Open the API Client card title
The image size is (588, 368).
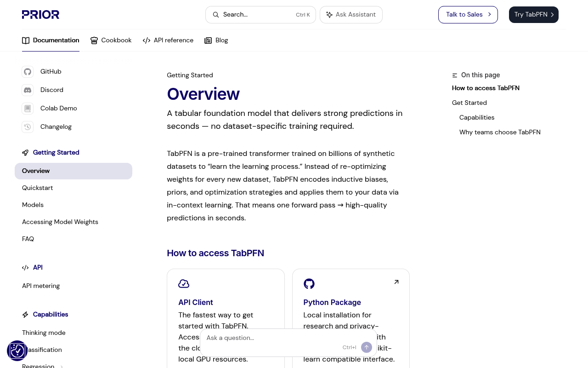click(196, 303)
